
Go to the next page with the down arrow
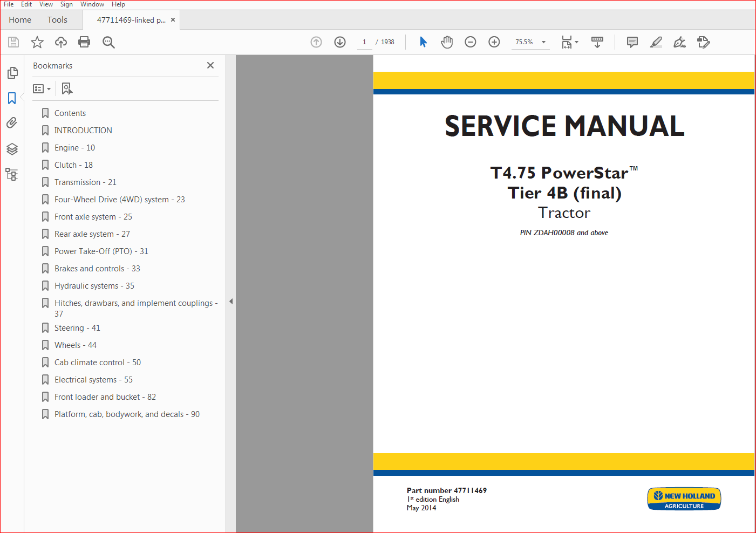[340, 42]
